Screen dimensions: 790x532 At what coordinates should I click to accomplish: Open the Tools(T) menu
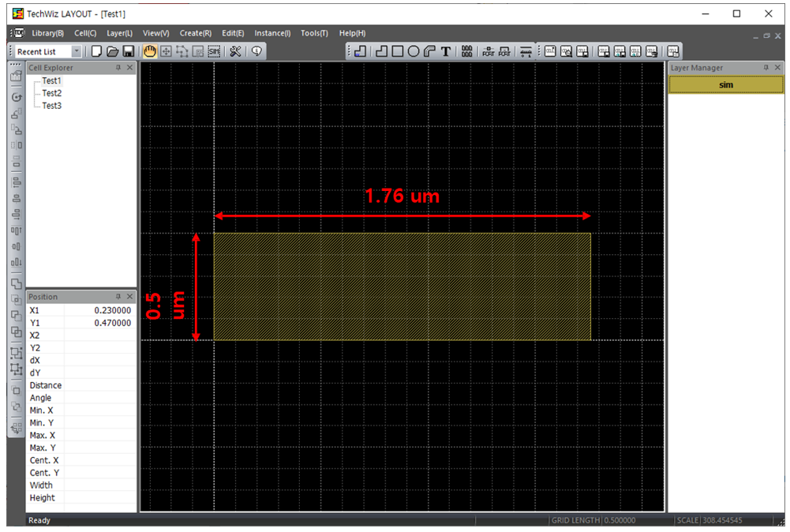click(x=314, y=33)
